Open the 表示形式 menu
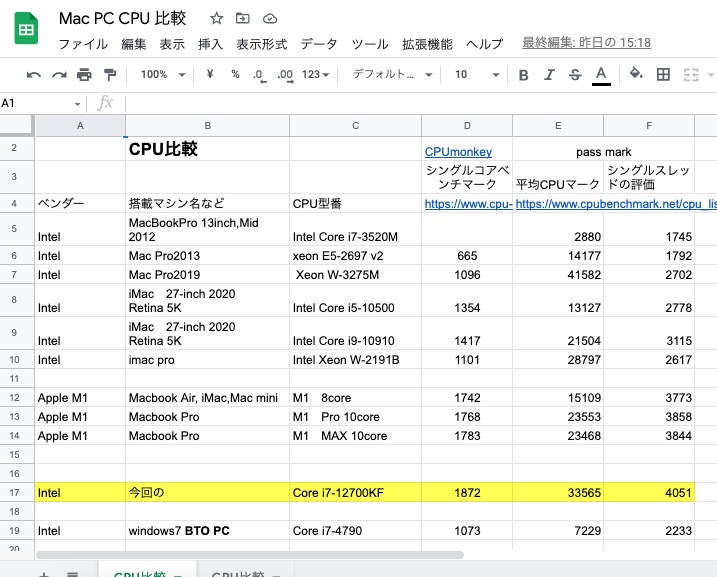The height and width of the screenshot is (577, 717). coord(262,44)
